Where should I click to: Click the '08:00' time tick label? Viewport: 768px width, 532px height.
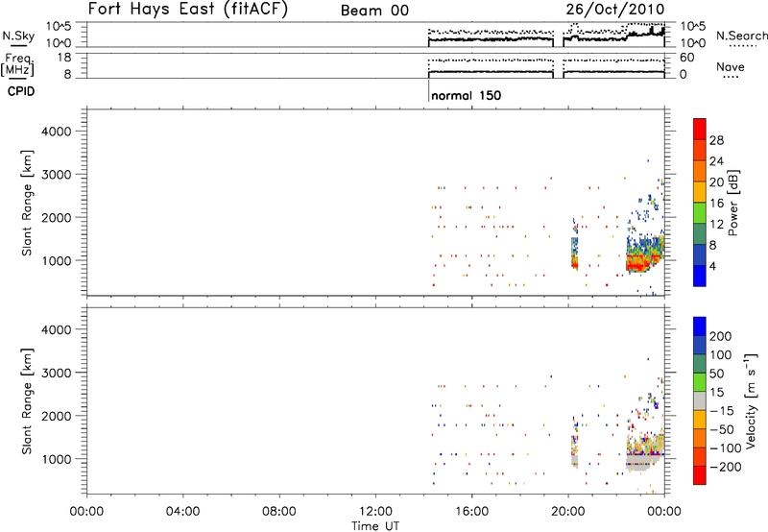[x=279, y=512]
